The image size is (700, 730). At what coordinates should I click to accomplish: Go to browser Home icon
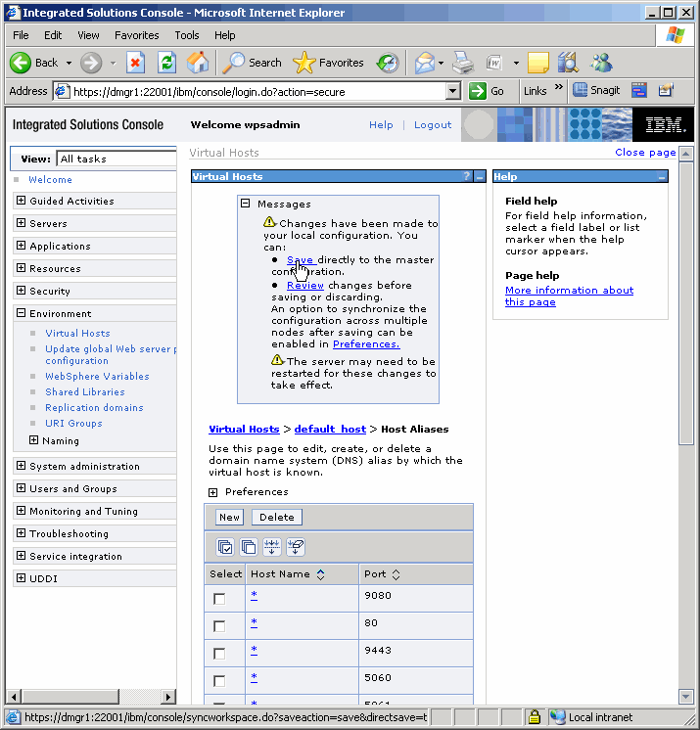(198, 63)
